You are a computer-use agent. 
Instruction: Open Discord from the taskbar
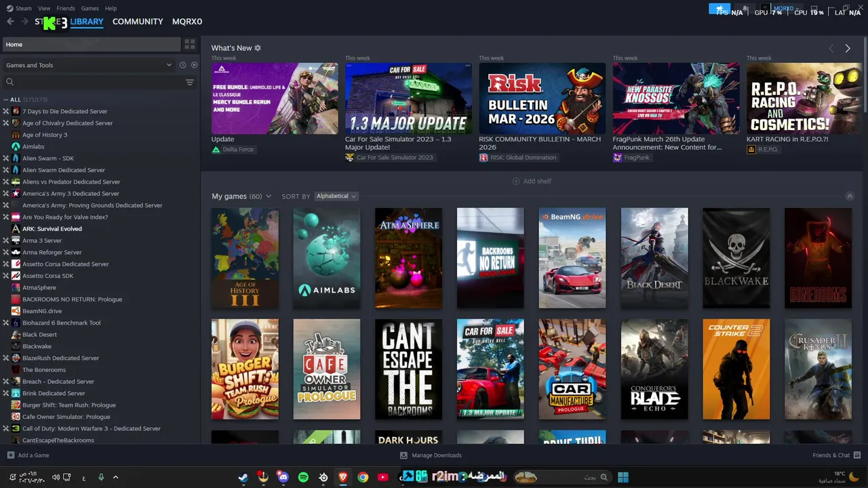click(283, 477)
